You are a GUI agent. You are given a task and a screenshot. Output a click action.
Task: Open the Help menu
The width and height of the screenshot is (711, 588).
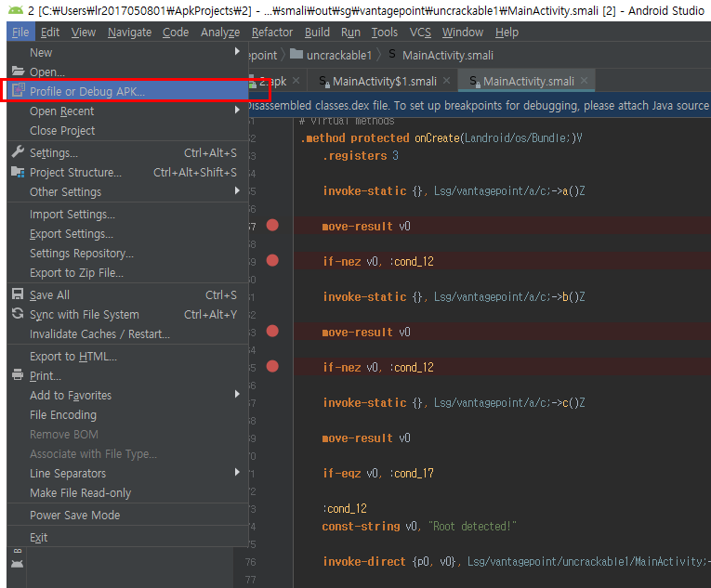(507, 33)
